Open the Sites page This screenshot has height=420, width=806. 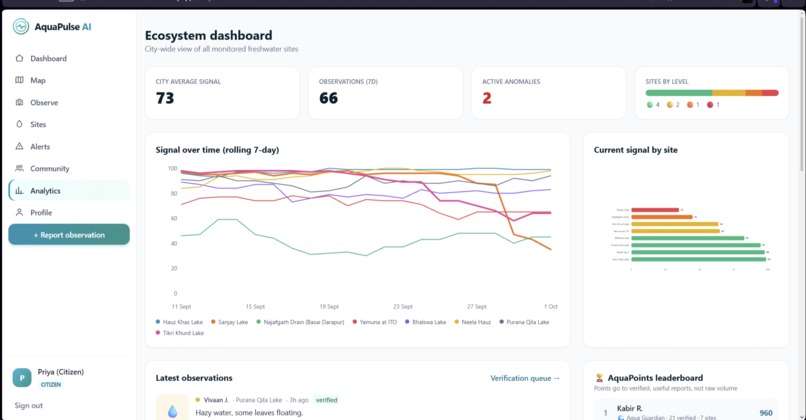(x=69, y=124)
